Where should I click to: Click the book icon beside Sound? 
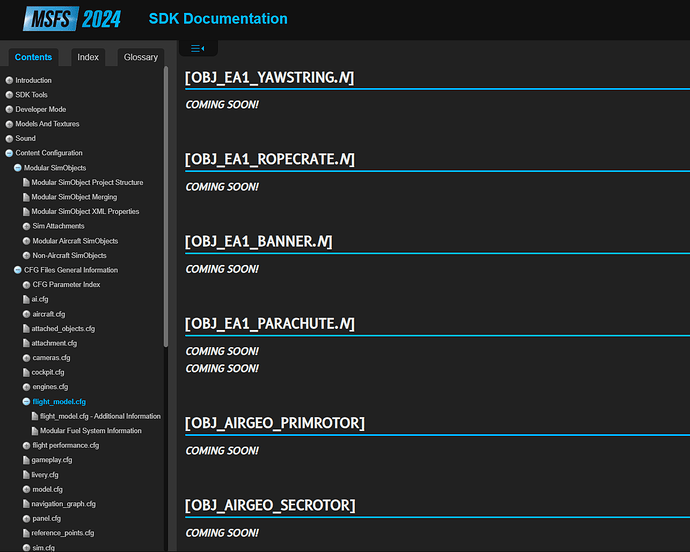pos(9,139)
